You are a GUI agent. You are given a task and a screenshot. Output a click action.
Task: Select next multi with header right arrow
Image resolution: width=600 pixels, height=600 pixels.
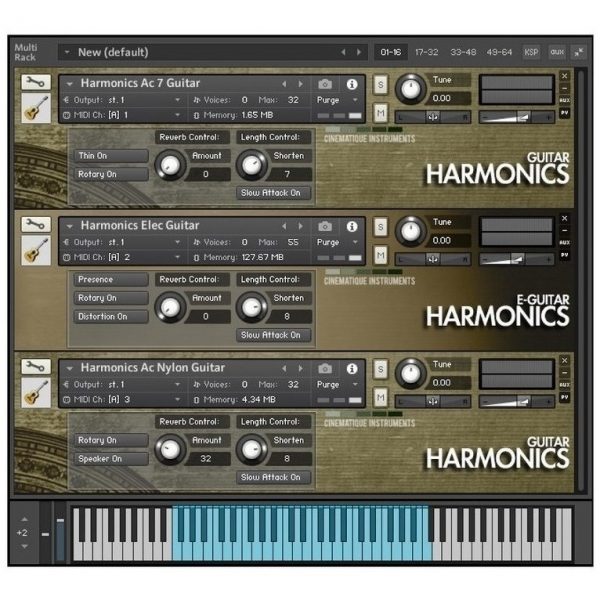pyautogui.click(x=359, y=52)
